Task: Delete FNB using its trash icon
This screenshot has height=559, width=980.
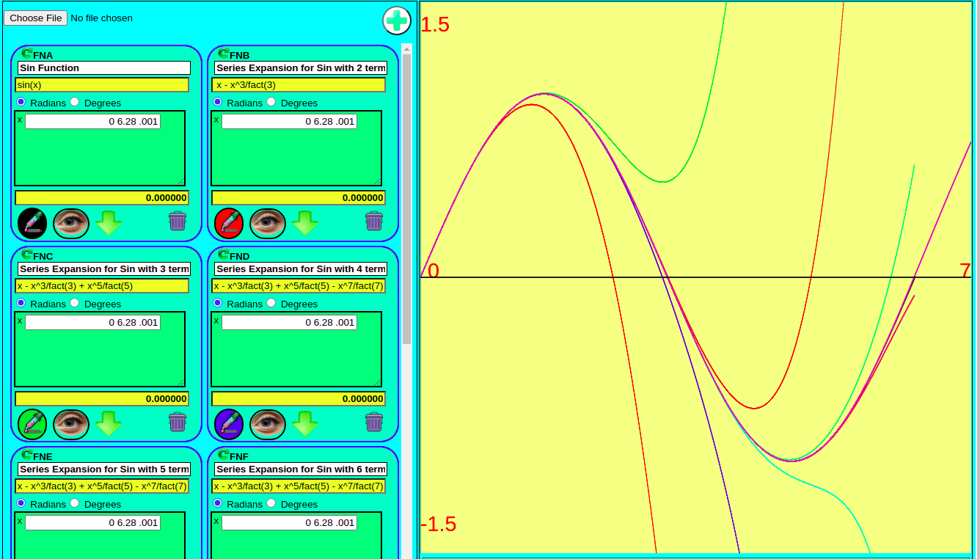Action: tap(374, 221)
